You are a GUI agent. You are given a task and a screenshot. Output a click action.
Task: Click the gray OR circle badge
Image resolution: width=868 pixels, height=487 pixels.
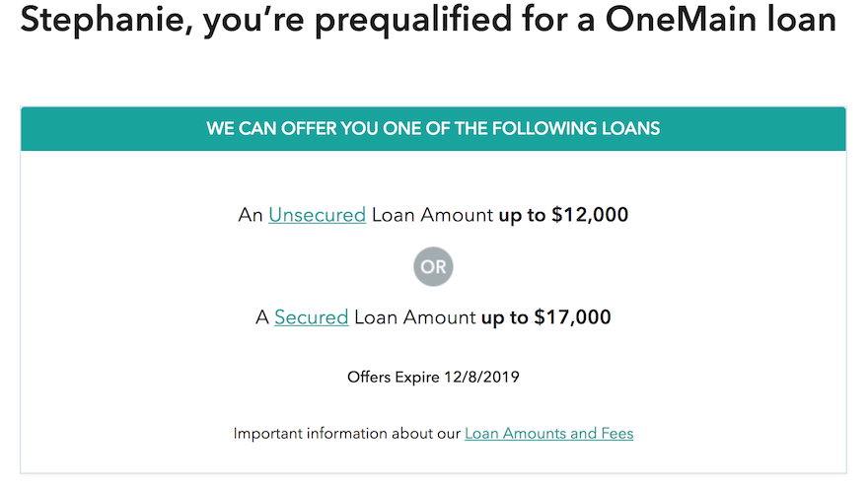click(x=433, y=267)
